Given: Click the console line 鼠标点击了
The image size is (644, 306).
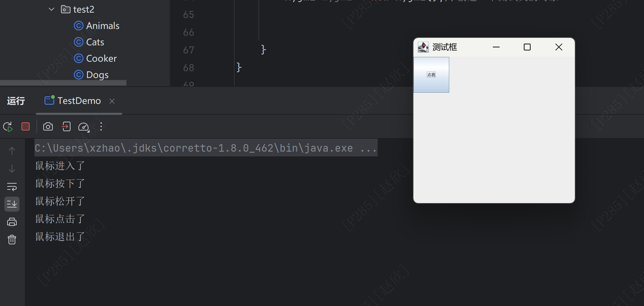Looking at the screenshot, I should coord(60,219).
